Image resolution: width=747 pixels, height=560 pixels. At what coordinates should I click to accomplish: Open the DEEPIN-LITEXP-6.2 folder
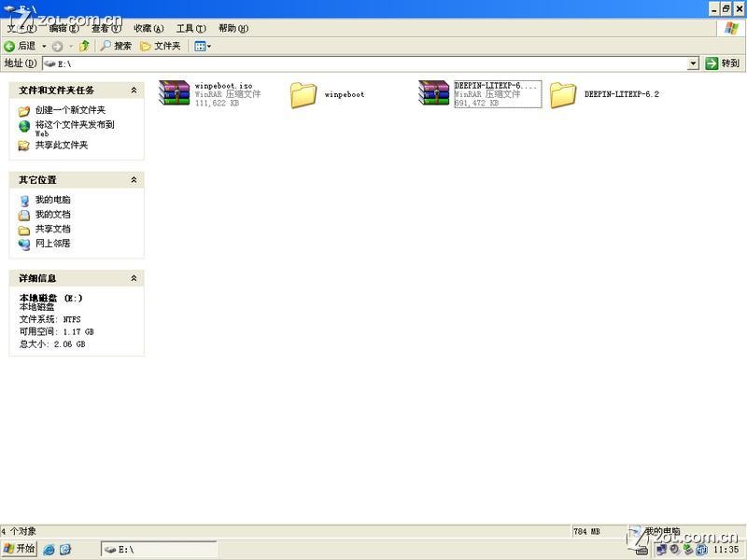click(563, 94)
